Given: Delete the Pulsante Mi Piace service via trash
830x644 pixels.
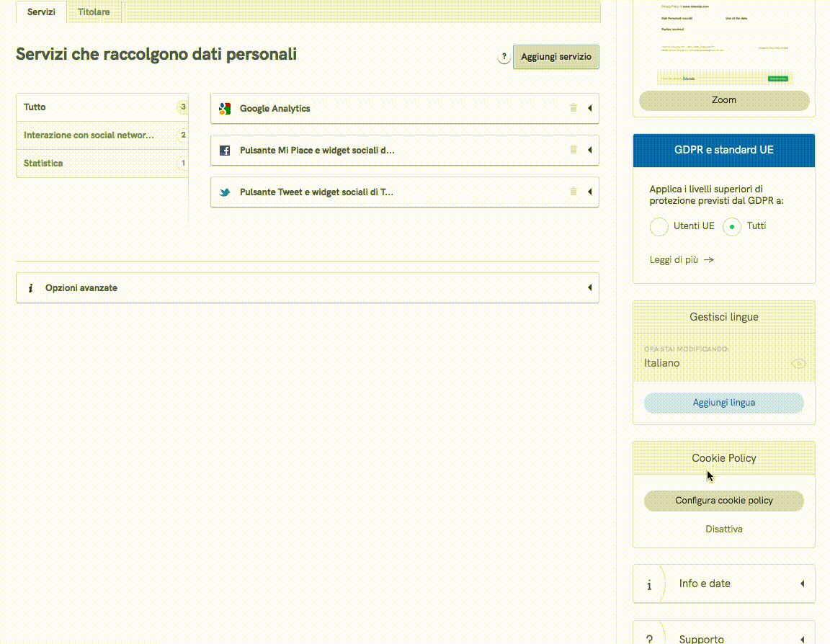Looking at the screenshot, I should 574,150.
